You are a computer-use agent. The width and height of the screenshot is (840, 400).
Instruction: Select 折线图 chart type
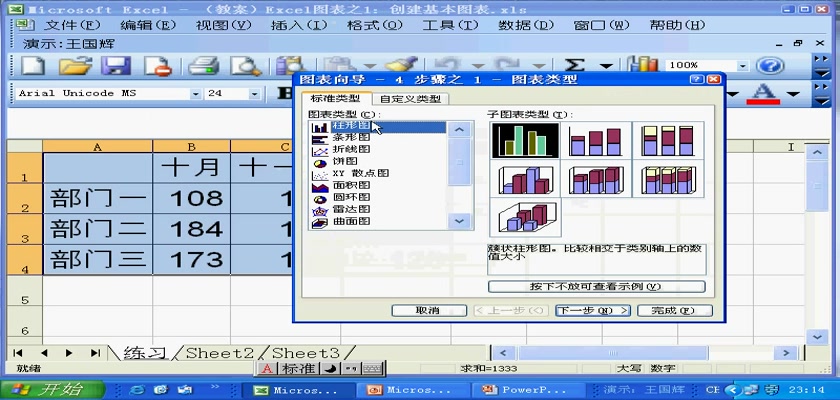351,149
